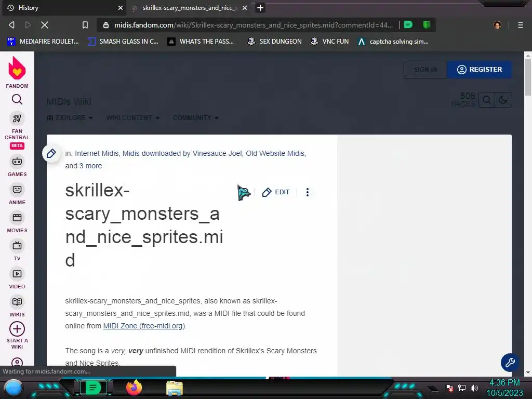532x399 pixels.
Task: Expand the COMMUNITY dropdown
Action: point(196,118)
